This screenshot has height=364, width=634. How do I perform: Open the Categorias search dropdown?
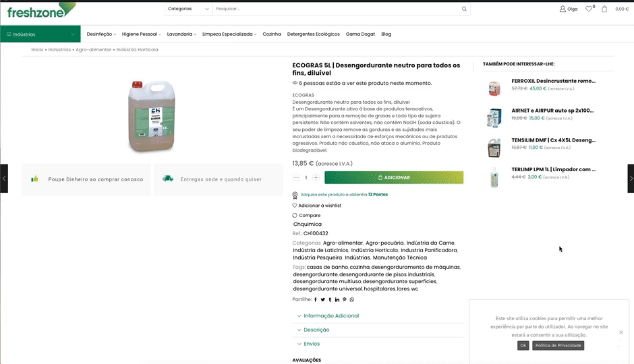click(188, 9)
